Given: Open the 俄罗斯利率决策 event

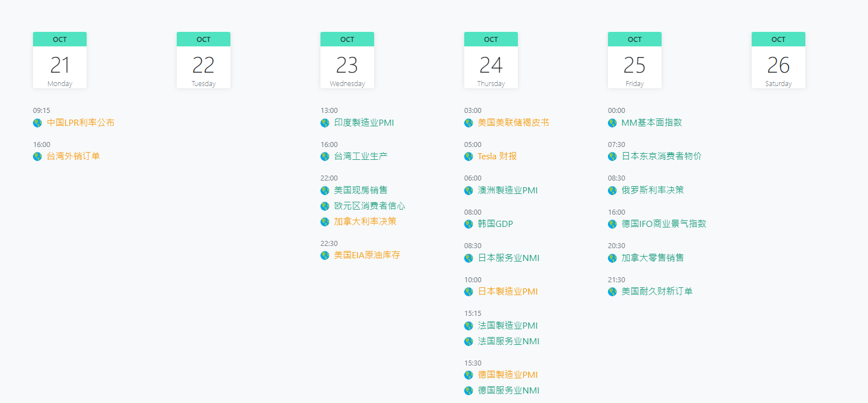Looking at the screenshot, I should coord(653,190).
